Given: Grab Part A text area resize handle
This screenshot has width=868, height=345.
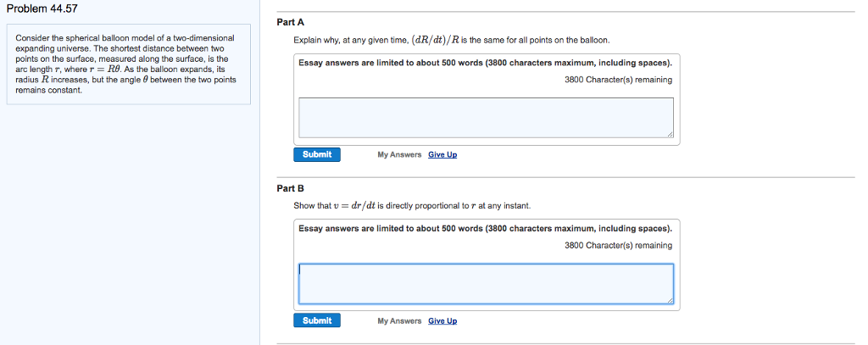Looking at the screenshot, I should [670, 134].
